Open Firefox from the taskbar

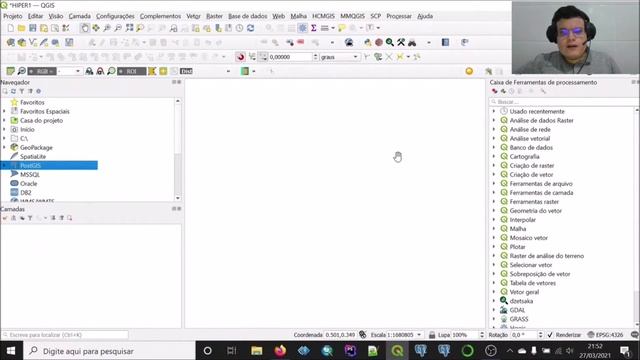click(x=280, y=351)
